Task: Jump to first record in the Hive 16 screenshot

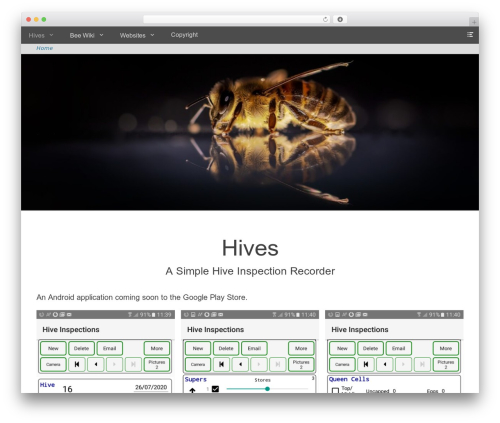Action: (77, 364)
